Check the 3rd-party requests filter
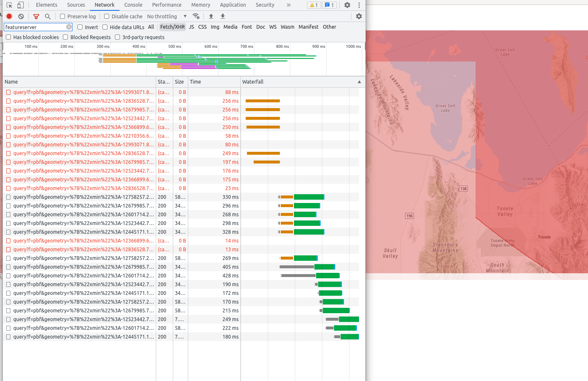Viewport: 588px width, 381px height. (x=117, y=37)
